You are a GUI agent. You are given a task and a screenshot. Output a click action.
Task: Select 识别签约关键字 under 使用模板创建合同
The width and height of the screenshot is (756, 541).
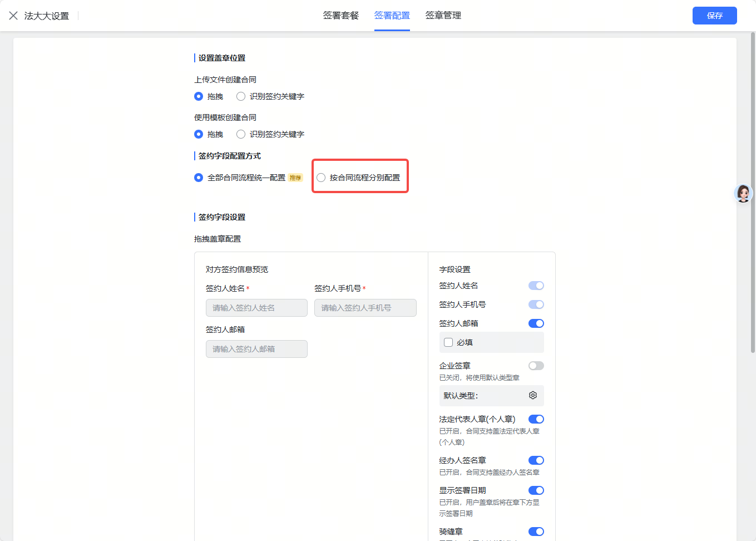point(240,134)
